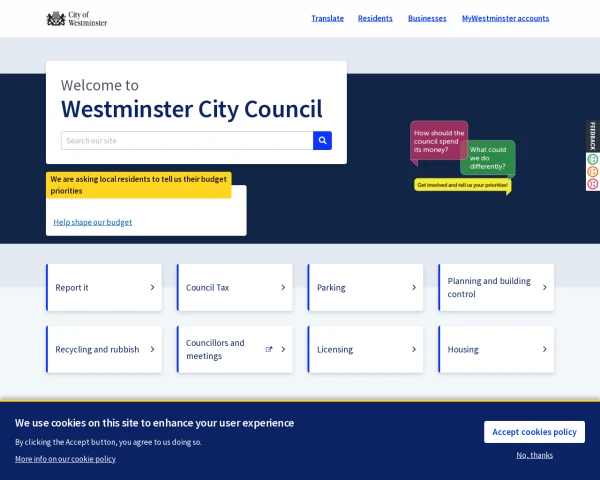Click the green happy feedback face
This screenshot has height=480, width=600.
(x=592, y=159)
